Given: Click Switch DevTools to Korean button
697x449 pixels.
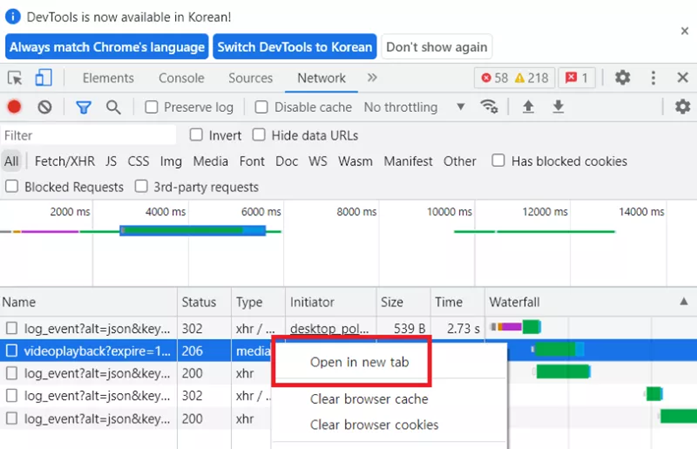Looking at the screenshot, I should click(295, 47).
